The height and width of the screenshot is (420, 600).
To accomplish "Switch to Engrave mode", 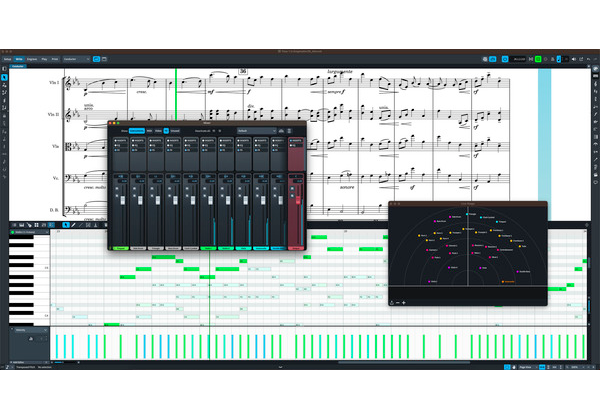I will tap(32, 59).
